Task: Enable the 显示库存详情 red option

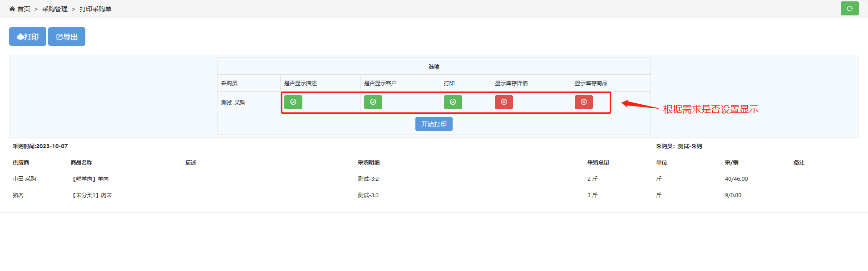Action: [x=504, y=102]
